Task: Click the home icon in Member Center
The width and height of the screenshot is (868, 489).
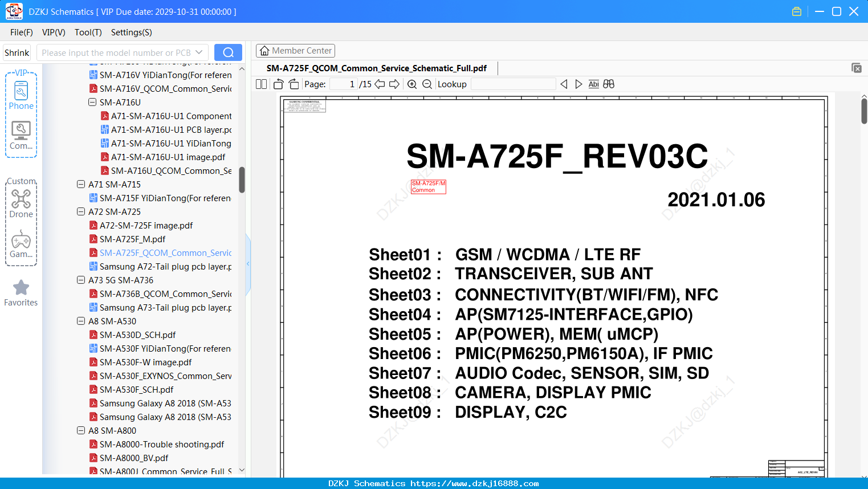Action: click(x=264, y=51)
